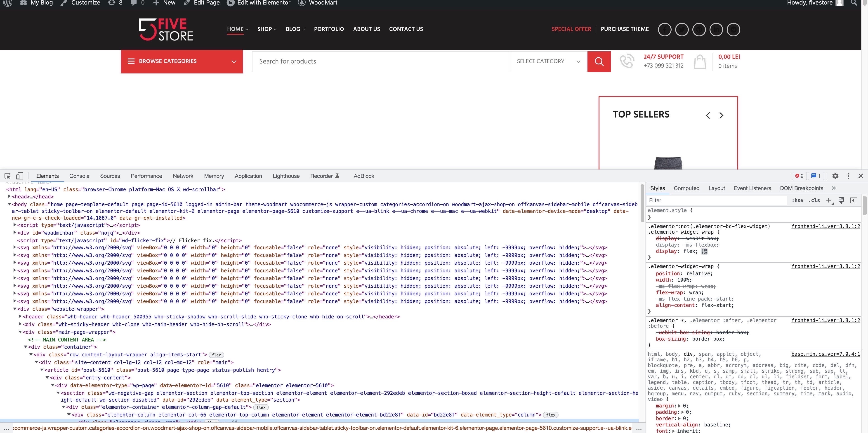Screen dimensions: 868x433
Task: Switch to the Console tab
Action: (79, 176)
